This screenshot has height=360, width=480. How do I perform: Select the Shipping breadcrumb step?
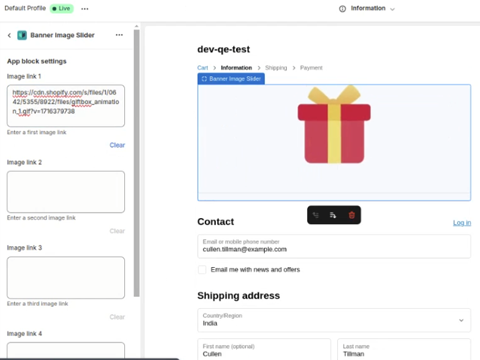click(x=276, y=68)
